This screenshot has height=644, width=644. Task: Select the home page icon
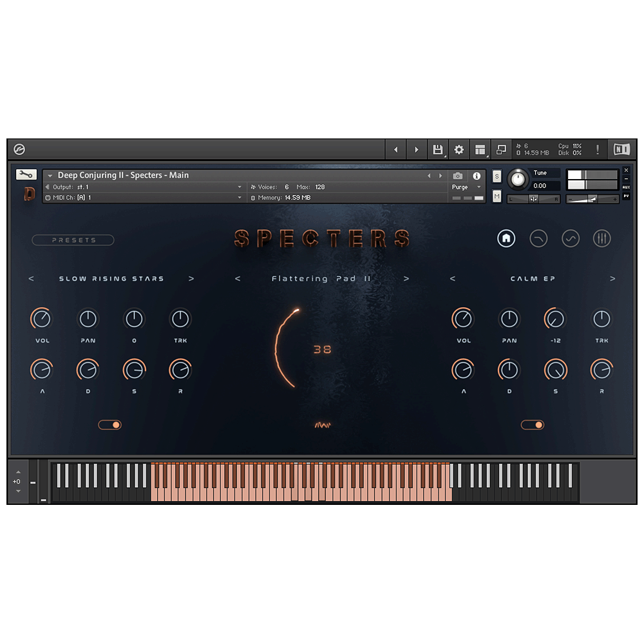(x=506, y=238)
